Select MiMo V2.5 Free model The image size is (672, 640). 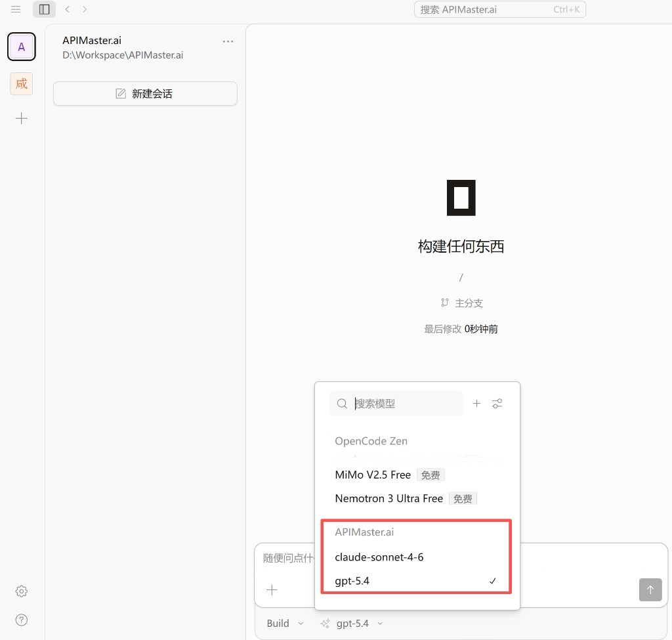416,475
